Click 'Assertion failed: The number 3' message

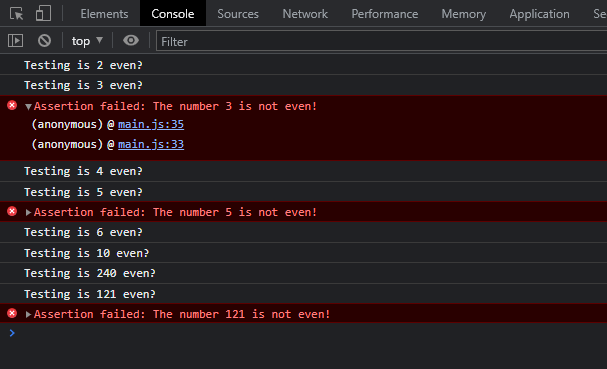click(x=175, y=106)
